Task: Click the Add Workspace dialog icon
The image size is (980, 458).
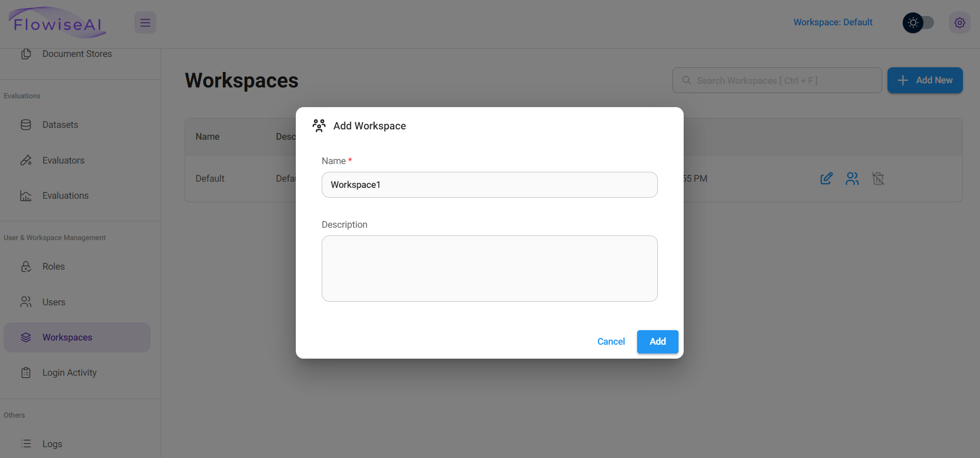Action: (319, 126)
